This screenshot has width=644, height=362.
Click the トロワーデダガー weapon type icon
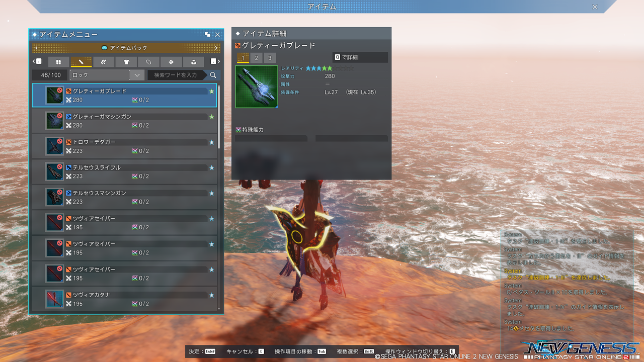point(68,142)
